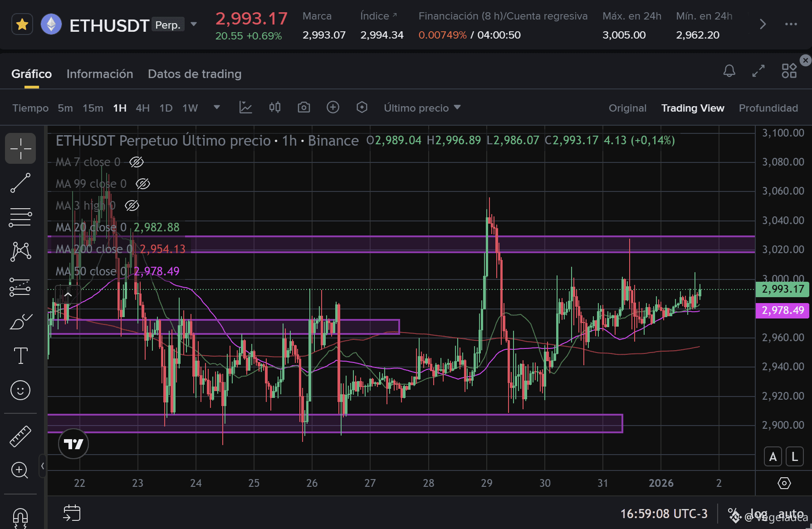Select the 5m timeframe
The width and height of the screenshot is (812, 529).
pyautogui.click(x=65, y=108)
